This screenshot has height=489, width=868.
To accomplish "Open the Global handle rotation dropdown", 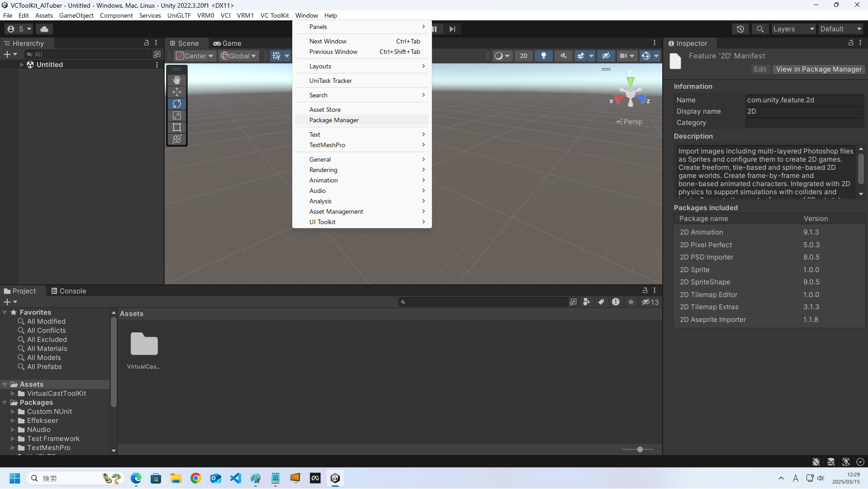I will 238,56.
